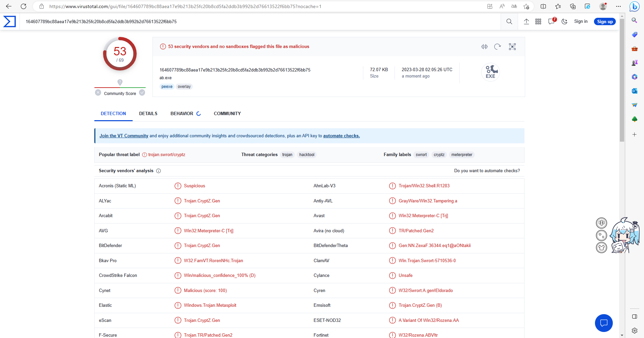Switch to the DETAILS tab

click(x=148, y=114)
